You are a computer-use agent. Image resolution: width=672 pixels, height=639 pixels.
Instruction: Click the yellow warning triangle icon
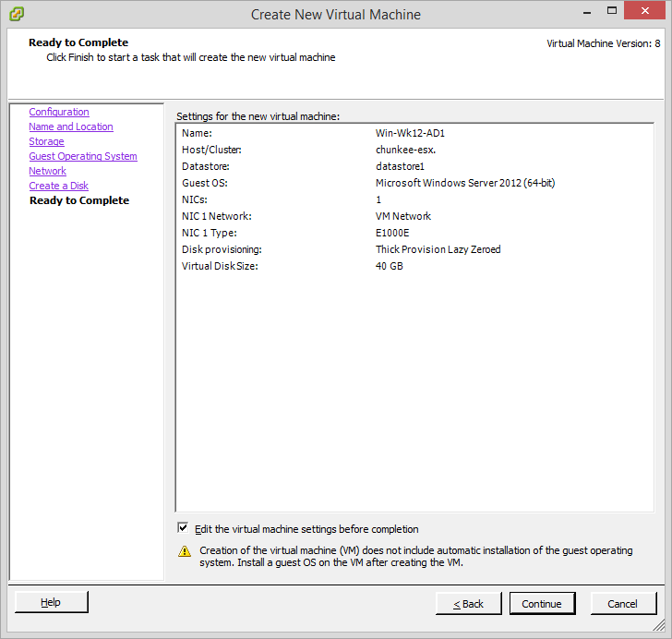pos(184,551)
